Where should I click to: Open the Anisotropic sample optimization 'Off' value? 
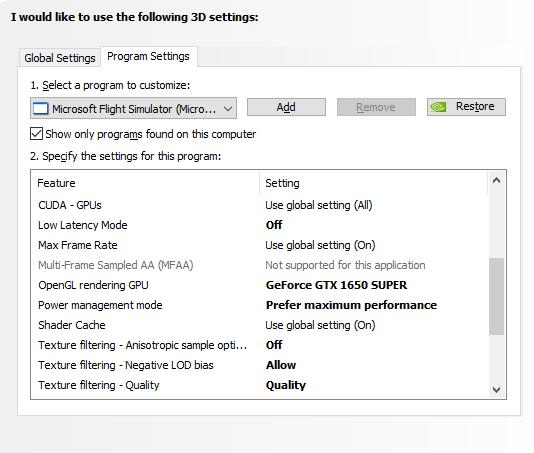[x=274, y=345]
